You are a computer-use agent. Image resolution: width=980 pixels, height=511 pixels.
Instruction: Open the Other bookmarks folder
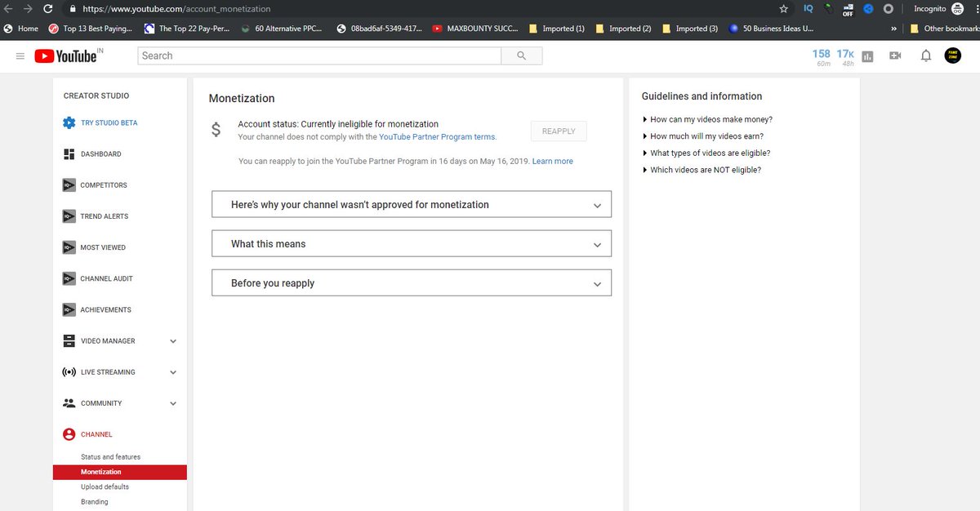coord(945,29)
